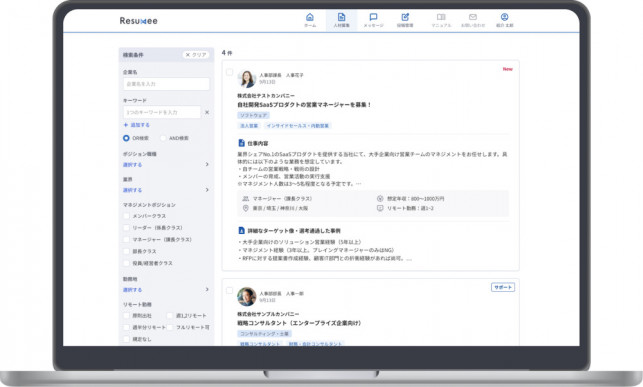Click the blue document icon beside 仕事内容
Viewport: 643px width, 387px height.
pos(242,143)
